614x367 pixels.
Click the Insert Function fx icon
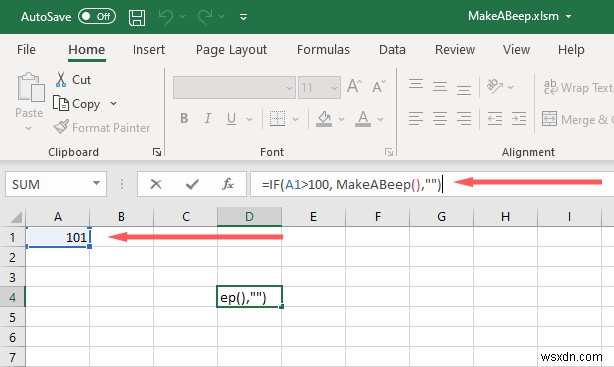point(228,184)
